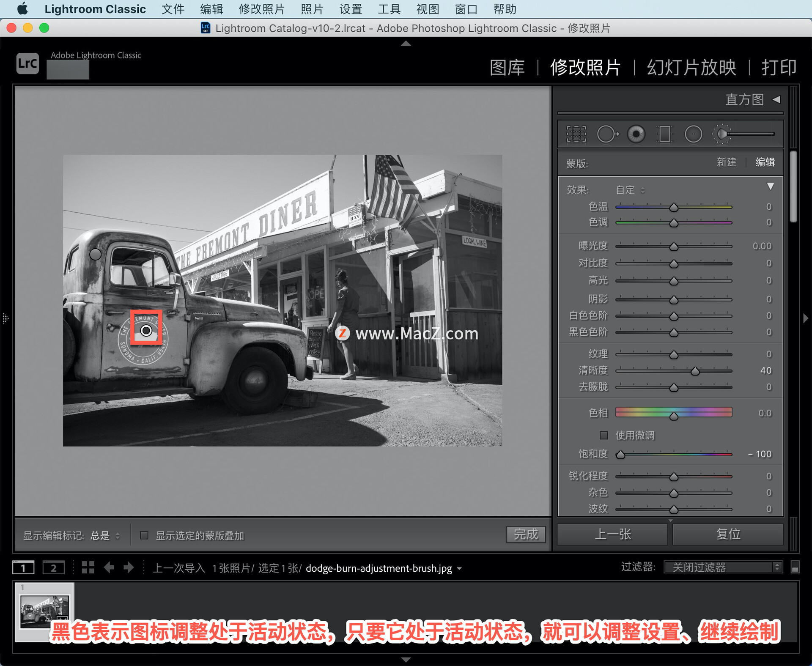The width and height of the screenshot is (812, 666).
Task: Select the Red Eye Correction tool
Action: 636,134
